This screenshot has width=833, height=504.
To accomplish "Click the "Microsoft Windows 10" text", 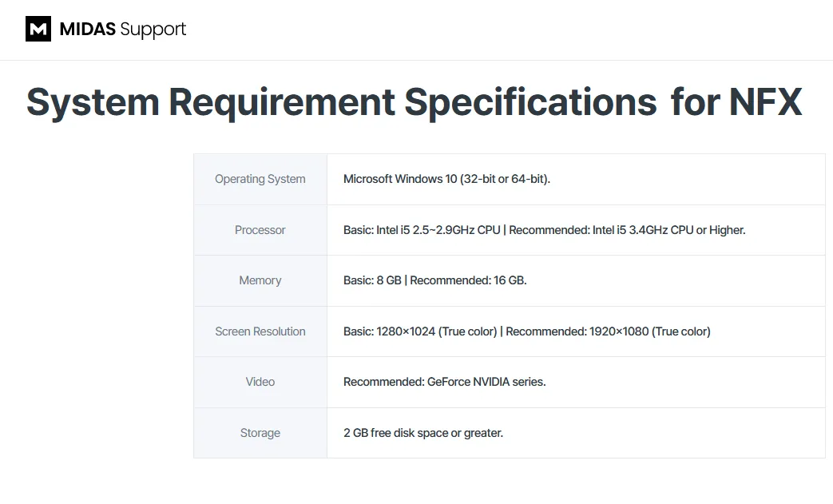I will 399,179.
